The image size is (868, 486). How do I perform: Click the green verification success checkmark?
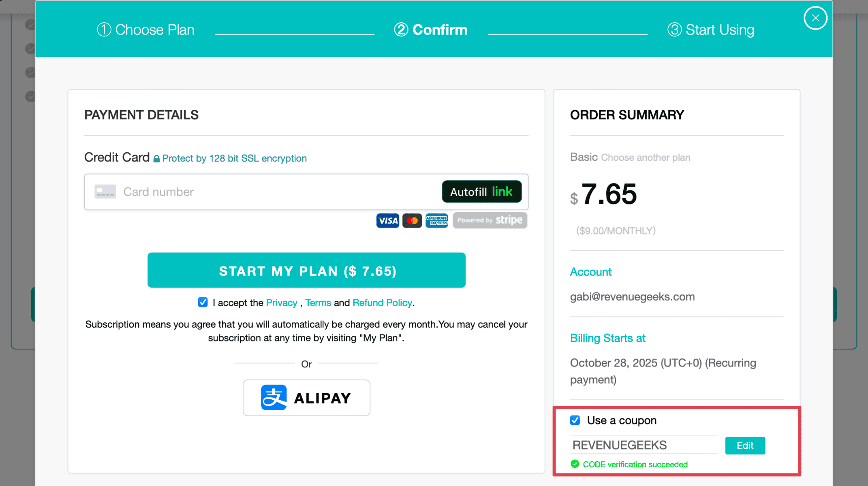(x=575, y=464)
